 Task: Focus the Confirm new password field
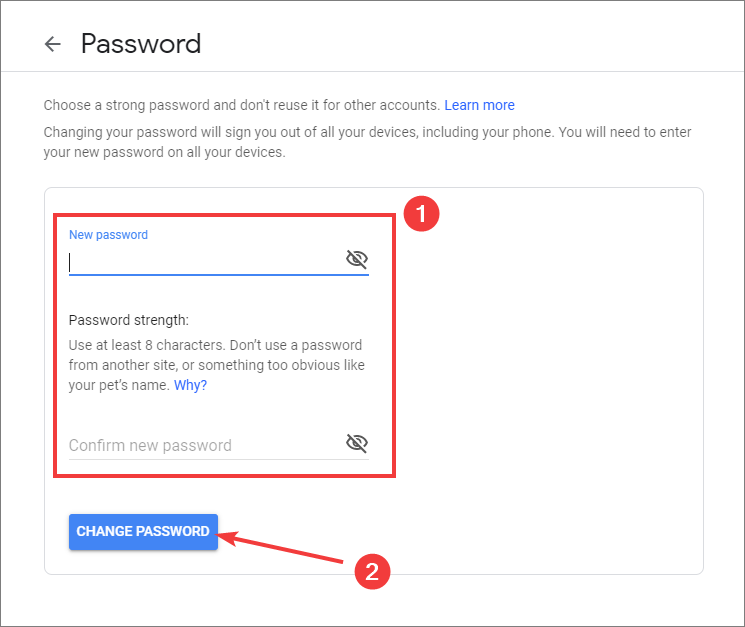tap(207, 446)
